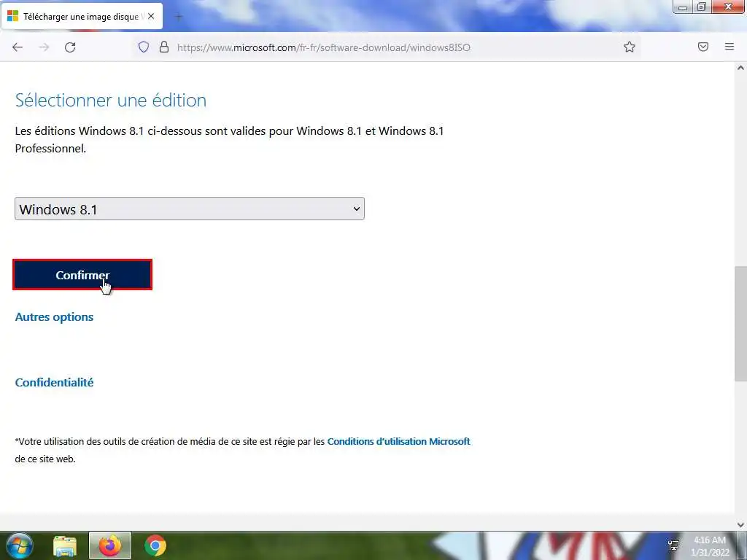Click the Firefox taskbar icon
The width and height of the screenshot is (747, 560).
click(110, 545)
